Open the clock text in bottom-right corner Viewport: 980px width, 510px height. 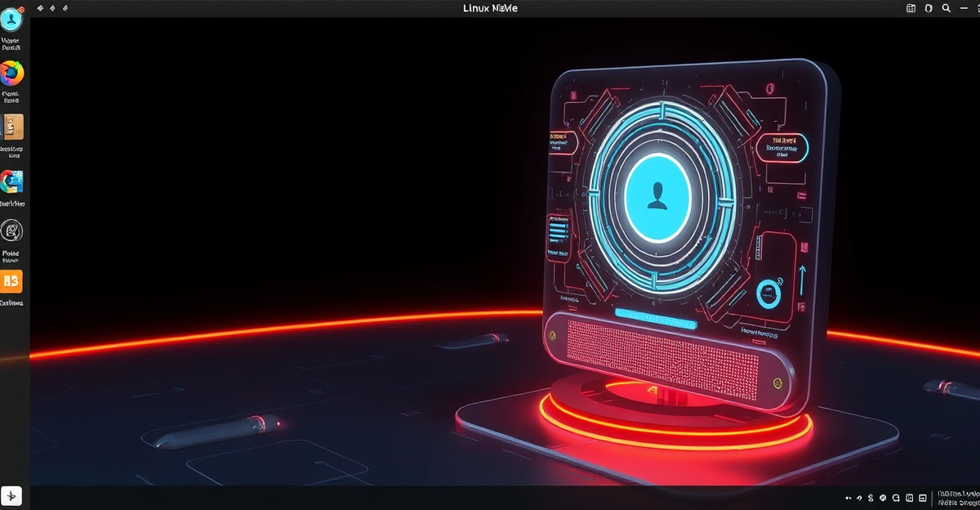[x=959, y=499]
